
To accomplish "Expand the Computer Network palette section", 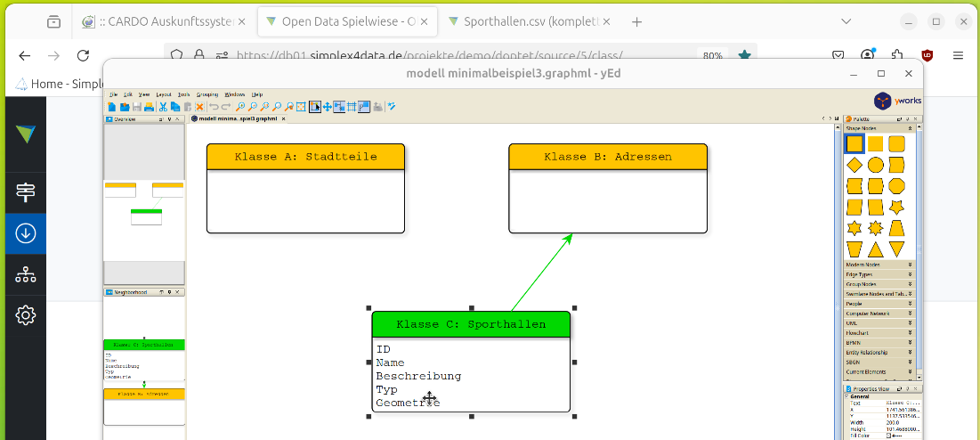I will [880, 314].
